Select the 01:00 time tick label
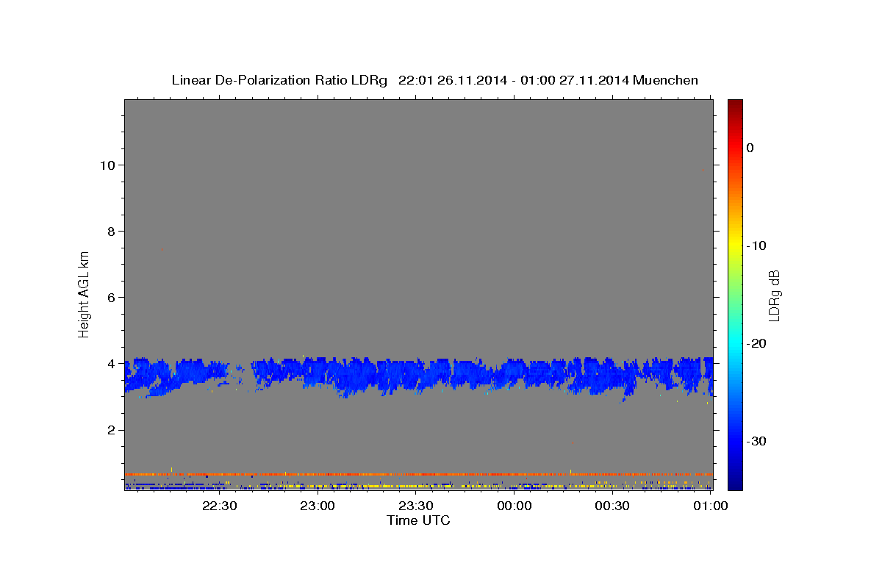 pyautogui.click(x=710, y=506)
